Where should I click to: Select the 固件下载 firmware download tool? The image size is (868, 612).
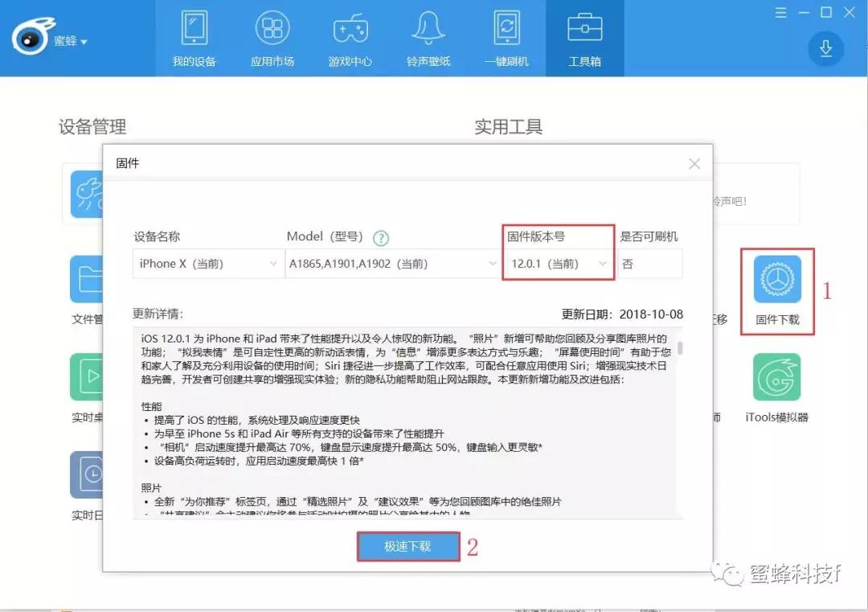tap(776, 280)
